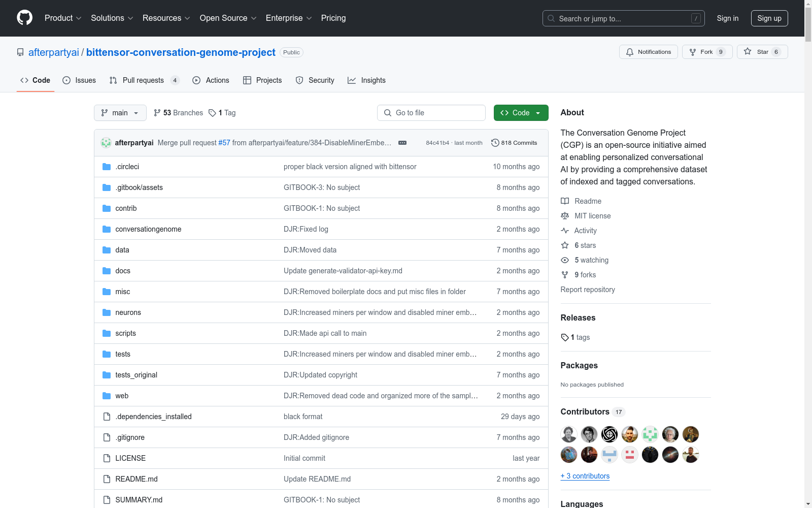
Task: Open the Pricing page
Action: [333, 18]
